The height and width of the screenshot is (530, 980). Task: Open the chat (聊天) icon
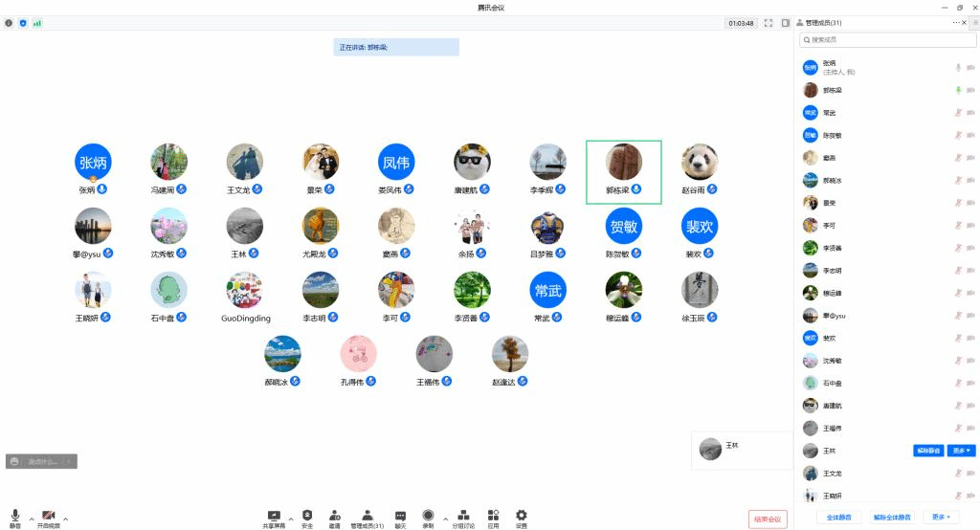400,517
